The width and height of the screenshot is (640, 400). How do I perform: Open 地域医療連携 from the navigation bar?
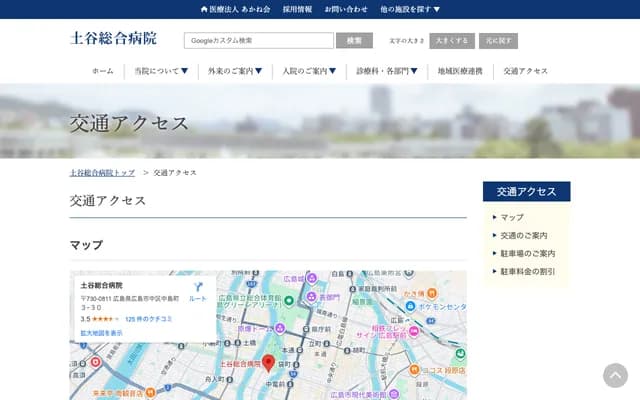(460, 71)
